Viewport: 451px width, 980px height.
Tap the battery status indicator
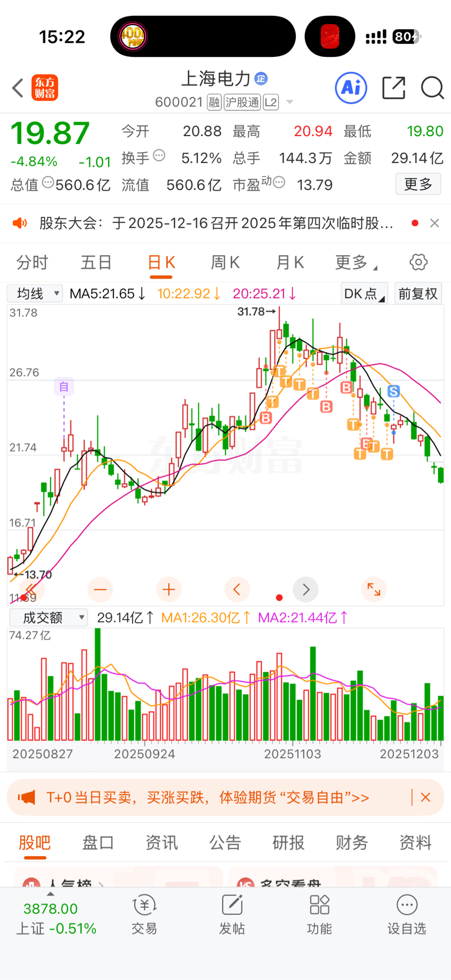point(408,36)
